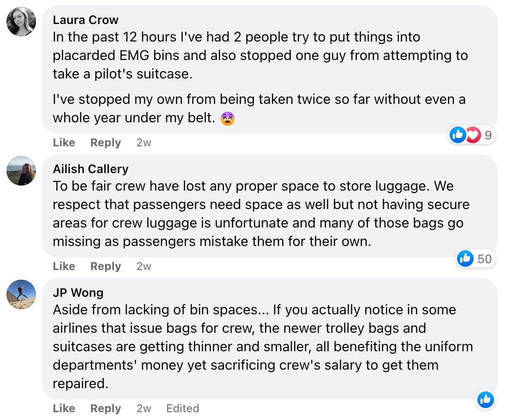Image resolution: width=506 pixels, height=420 pixels.
Task: Click JP Wong's profile picture
Action: pyautogui.click(x=21, y=294)
